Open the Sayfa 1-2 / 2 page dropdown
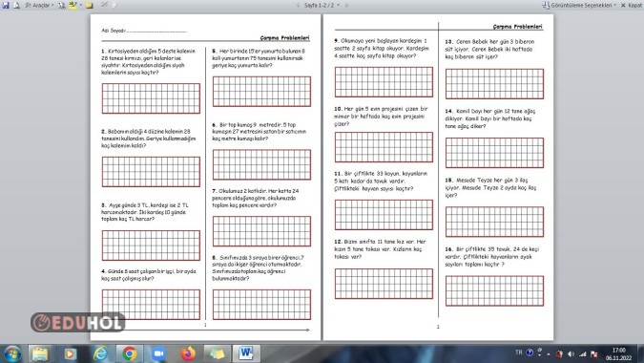 [322, 6]
